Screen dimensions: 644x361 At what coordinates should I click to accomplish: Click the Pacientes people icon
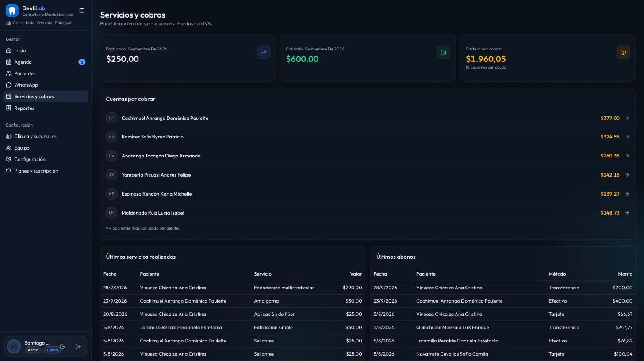(x=8, y=73)
